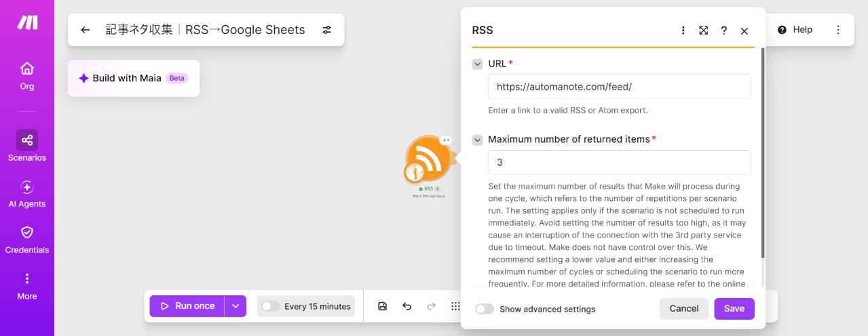Click the Beta badge
The width and height of the screenshot is (868, 336).
pos(177,78)
